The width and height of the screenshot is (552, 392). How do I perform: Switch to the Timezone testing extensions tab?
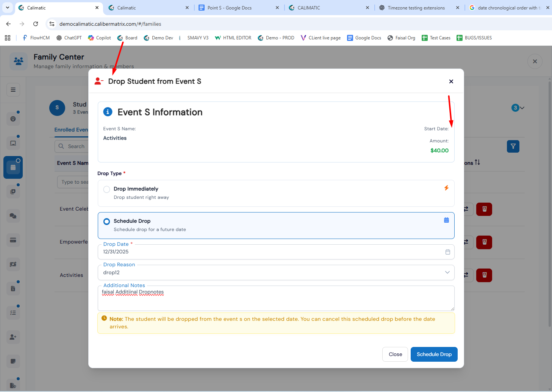pos(419,8)
